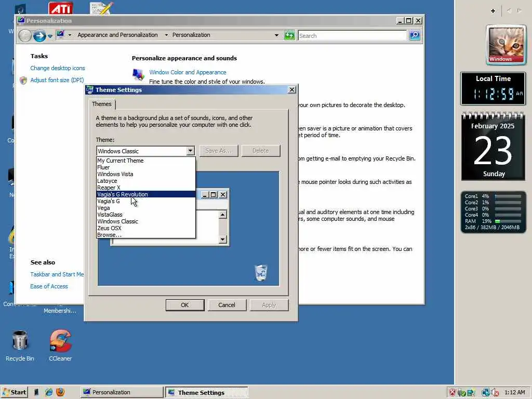532x399 pixels.
Task: Open the ATI desktop icon
Action: pyautogui.click(x=60, y=8)
